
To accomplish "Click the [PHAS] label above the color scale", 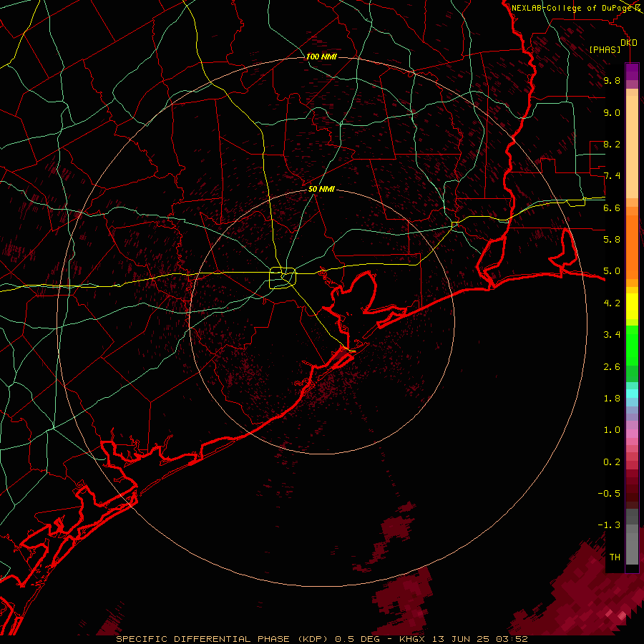I will (x=605, y=50).
